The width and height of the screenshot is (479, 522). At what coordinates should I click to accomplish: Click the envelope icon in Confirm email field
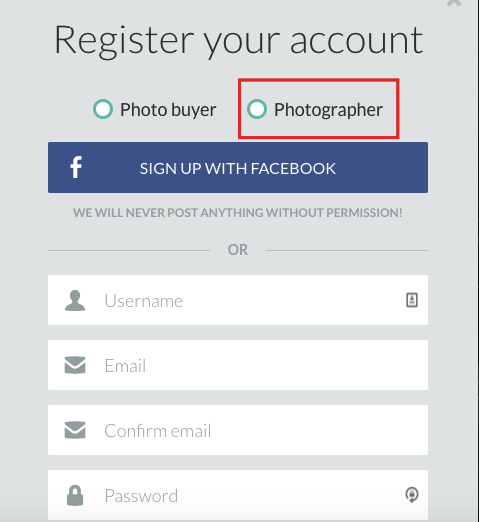pyautogui.click(x=75, y=430)
